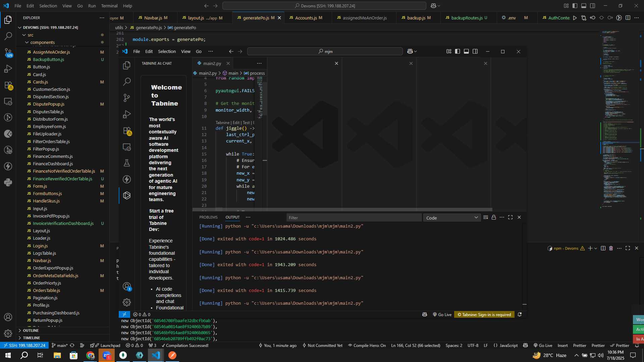Open Run and Debug in outer activity bar
Screen dimensions: 644x362
pyautogui.click(x=8, y=69)
